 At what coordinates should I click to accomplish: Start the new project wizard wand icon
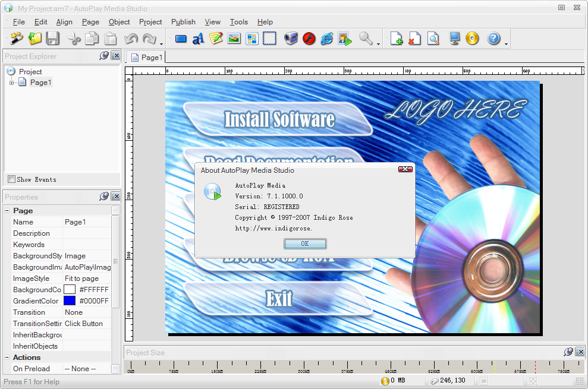tap(17, 38)
